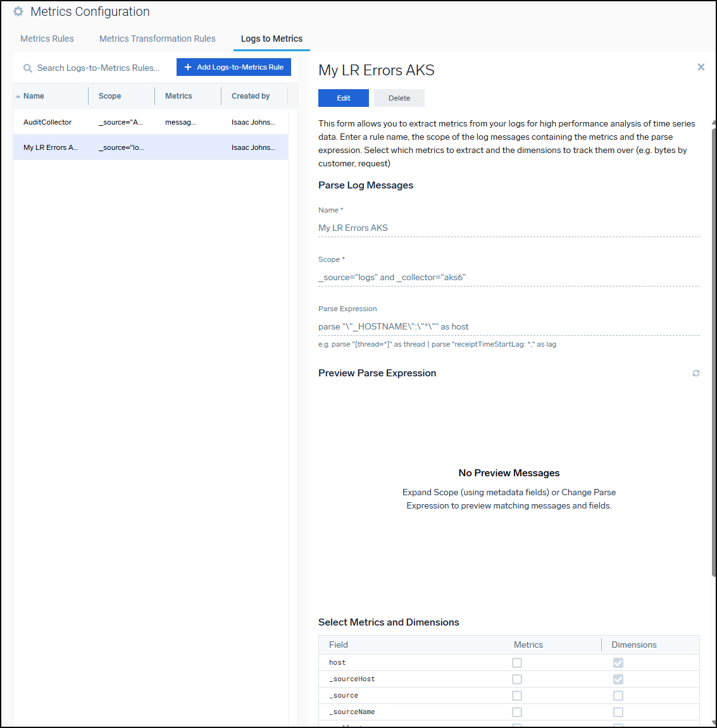Click the Name column sort arrow
This screenshot has width=717, height=728.
[x=18, y=96]
